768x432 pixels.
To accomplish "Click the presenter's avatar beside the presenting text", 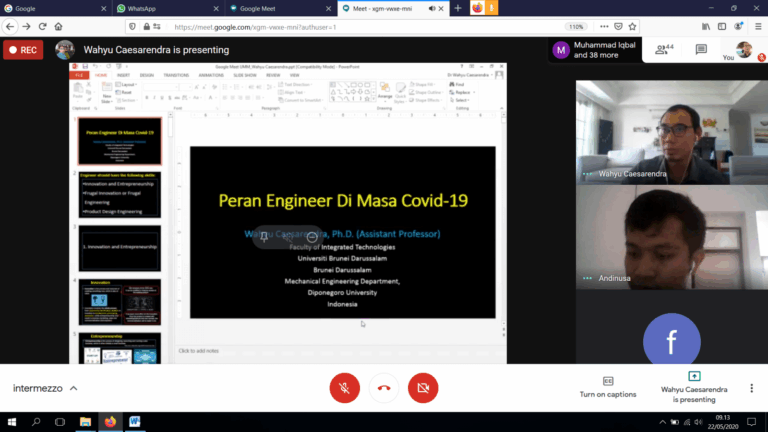I will click(x=65, y=50).
